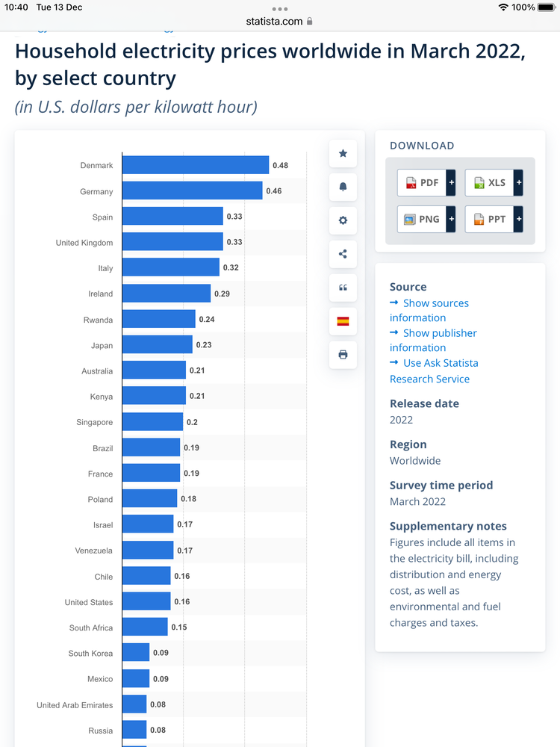Expand the PPT download plus button
Viewport: 560px width, 747px height.
(518, 219)
